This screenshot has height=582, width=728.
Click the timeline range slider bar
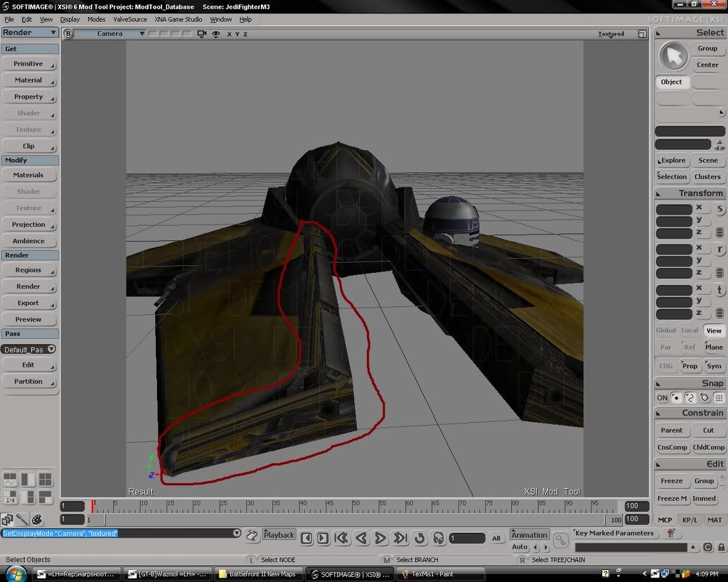coord(355,519)
